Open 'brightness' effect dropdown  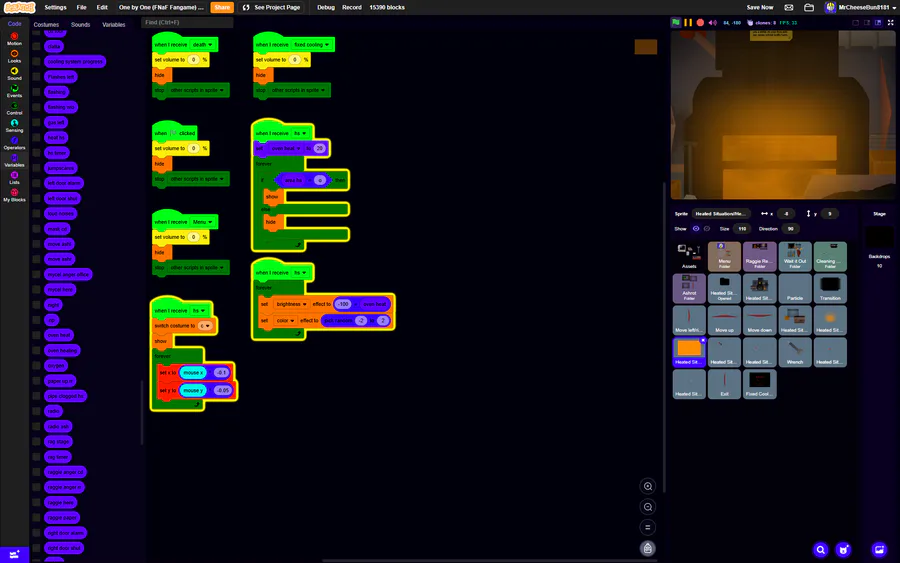click(291, 304)
